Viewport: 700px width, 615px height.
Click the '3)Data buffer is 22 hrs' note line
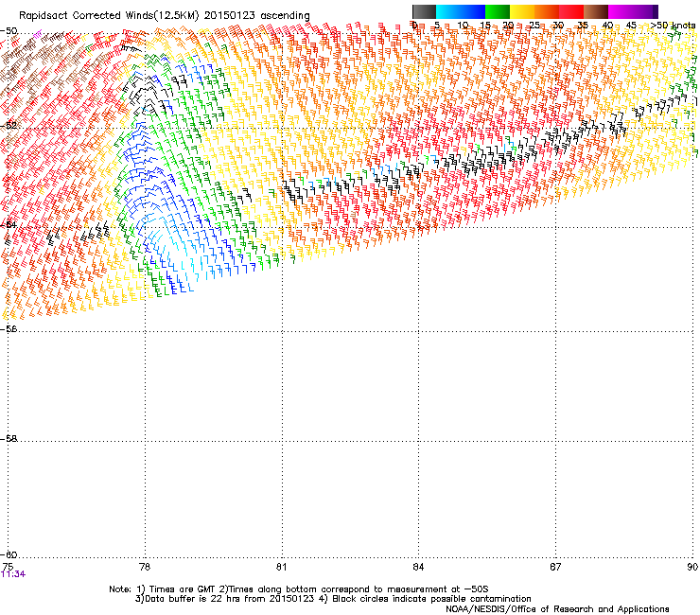click(x=333, y=599)
